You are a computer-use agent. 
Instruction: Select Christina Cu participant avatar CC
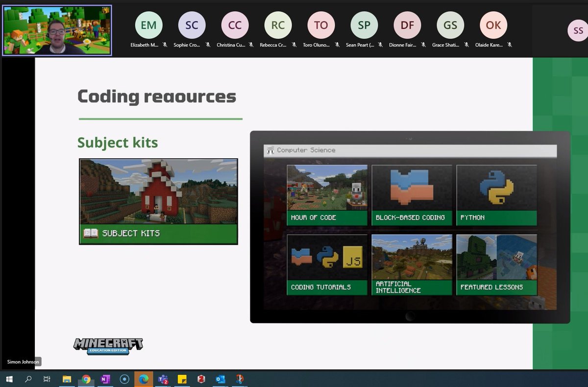pyautogui.click(x=235, y=25)
